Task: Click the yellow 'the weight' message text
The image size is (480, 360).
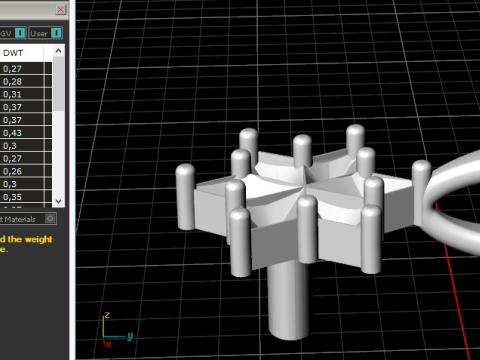Action: (x=30, y=239)
